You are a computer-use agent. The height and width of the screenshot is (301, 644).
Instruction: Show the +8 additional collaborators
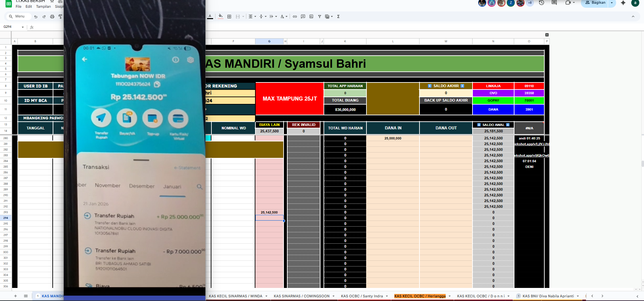click(530, 3)
